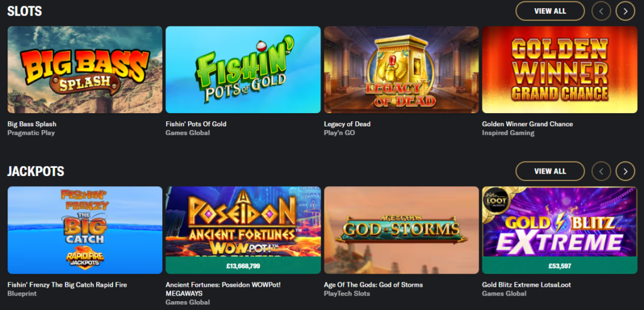Launch Age of the Gods God of Storms tile
Screen dimensions: 644x310
point(401,230)
